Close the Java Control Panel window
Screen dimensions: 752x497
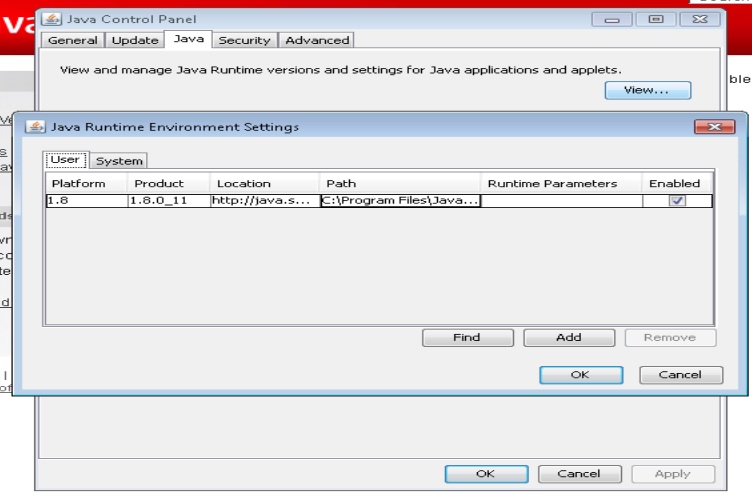click(700, 20)
